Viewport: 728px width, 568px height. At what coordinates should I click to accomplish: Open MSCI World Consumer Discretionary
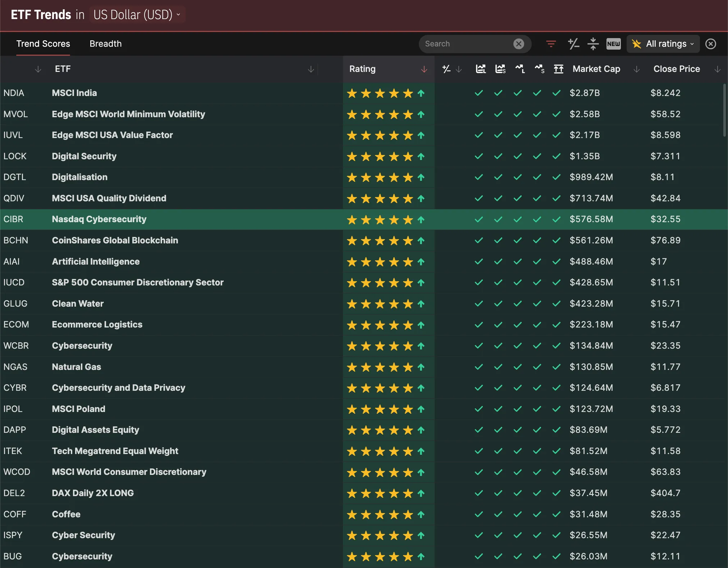tap(129, 472)
